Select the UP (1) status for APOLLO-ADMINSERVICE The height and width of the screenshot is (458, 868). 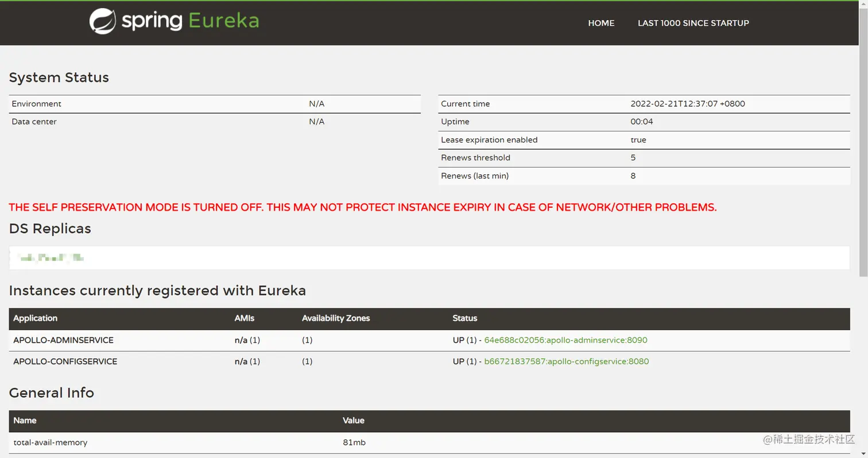[x=464, y=340]
